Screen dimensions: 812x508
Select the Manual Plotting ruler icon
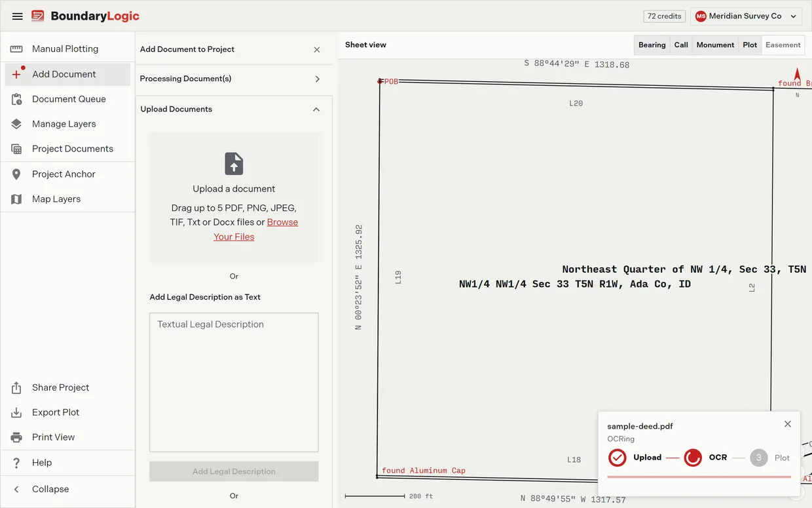pyautogui.click(x=17, y=49)
